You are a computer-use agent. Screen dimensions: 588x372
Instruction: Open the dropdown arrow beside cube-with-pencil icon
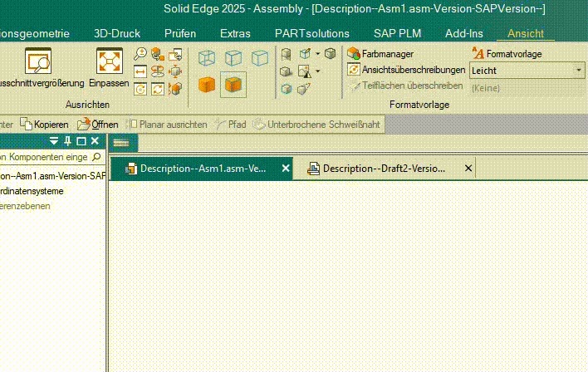tap(317, 54)
